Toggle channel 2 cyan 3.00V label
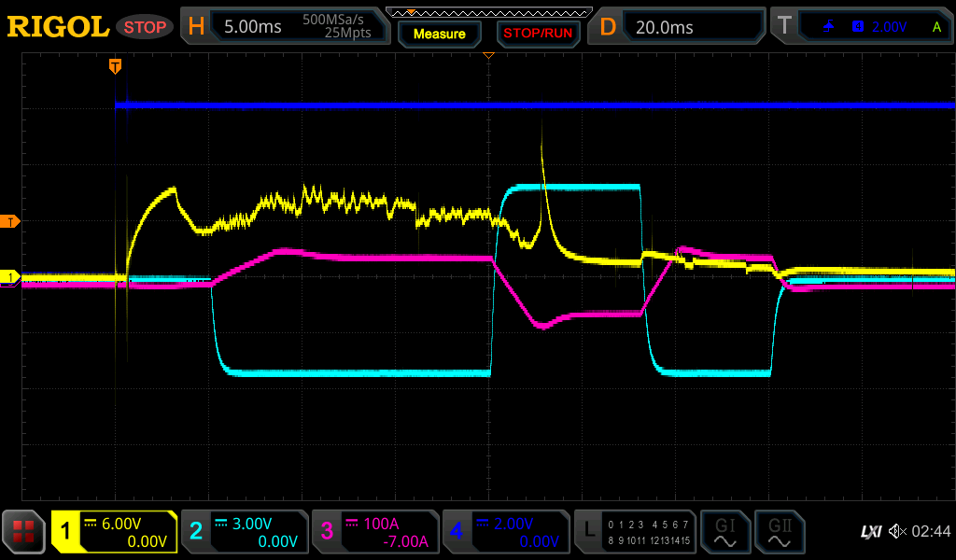 point(245,532)
